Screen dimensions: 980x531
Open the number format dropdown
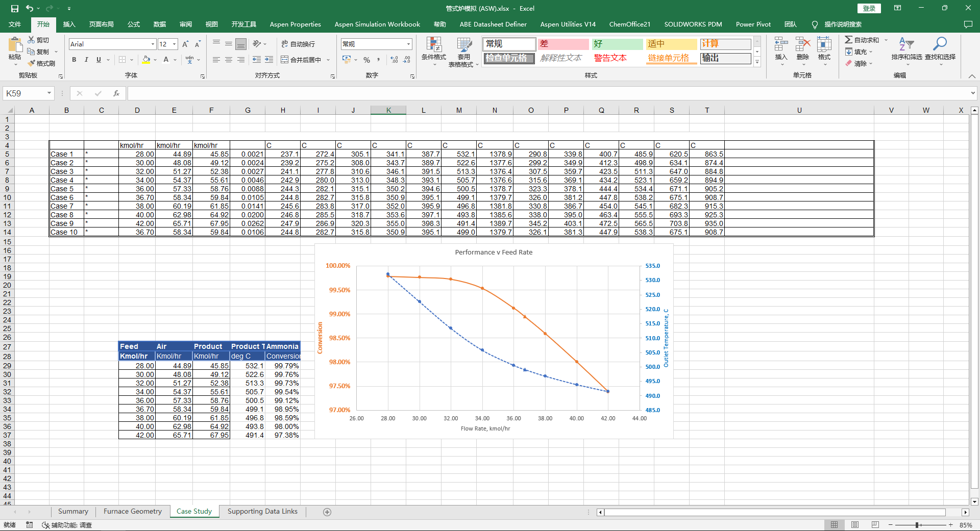(408, 44)
